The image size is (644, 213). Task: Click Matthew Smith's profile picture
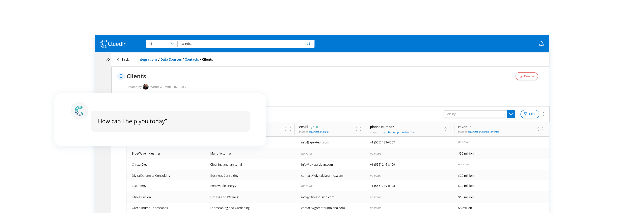pyautogui.click(x=146, y=87)
